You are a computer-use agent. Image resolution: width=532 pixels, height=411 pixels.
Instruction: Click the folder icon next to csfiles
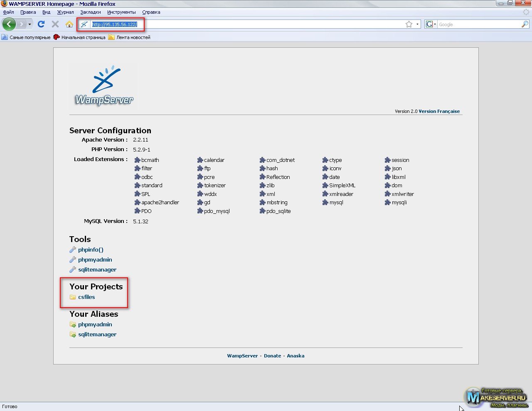pyautogui.click(x=73, y=297)
